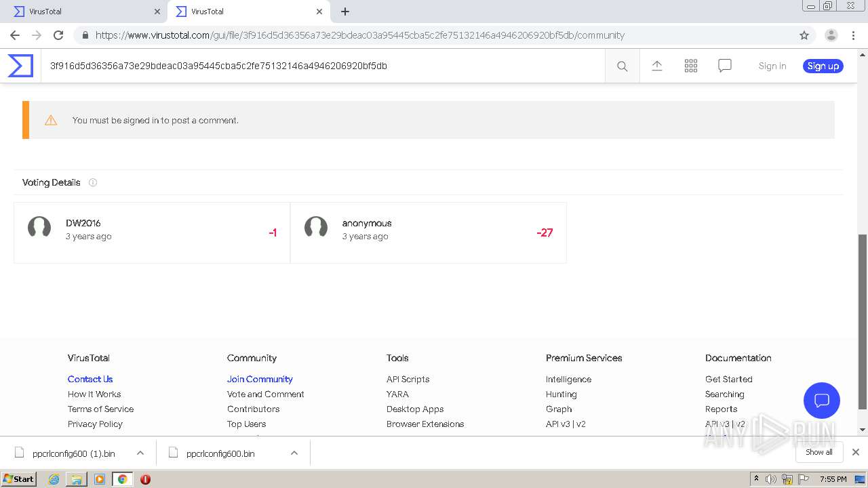Close the first VirusTotal tab

pos(157,12)
